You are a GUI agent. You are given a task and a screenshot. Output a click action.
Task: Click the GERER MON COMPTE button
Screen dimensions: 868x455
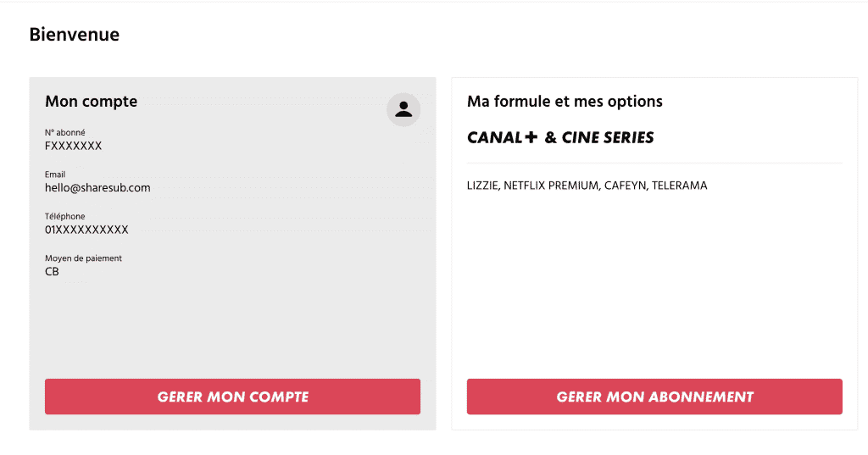(232, 397)
